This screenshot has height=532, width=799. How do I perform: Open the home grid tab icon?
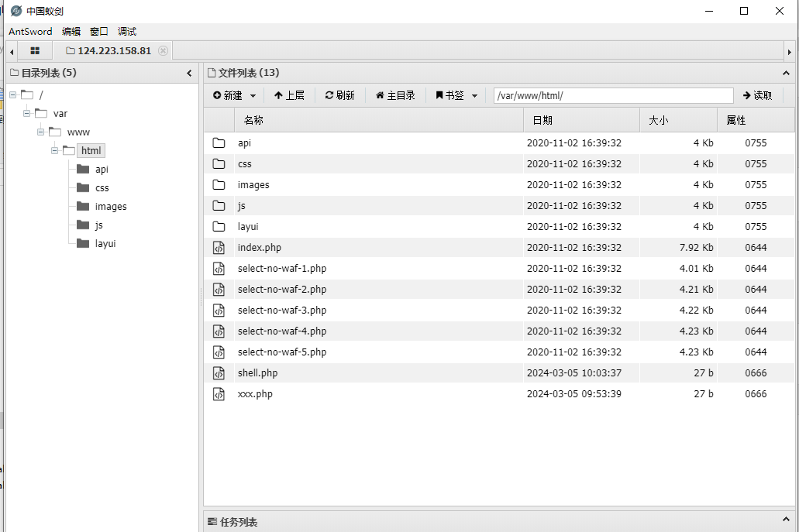pos(35,51)
